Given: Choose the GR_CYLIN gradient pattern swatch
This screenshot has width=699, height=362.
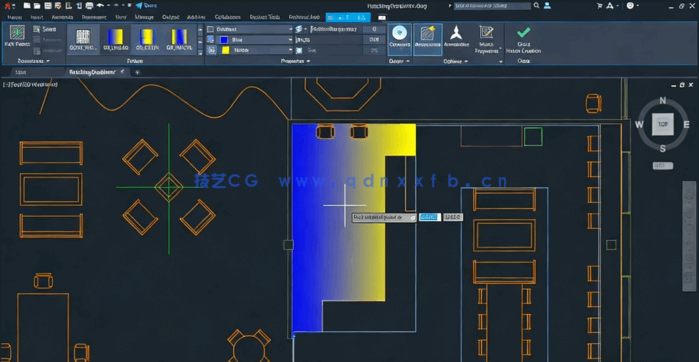Looking at the screenshot, I should pyautogui.click(x=147, y=39).
